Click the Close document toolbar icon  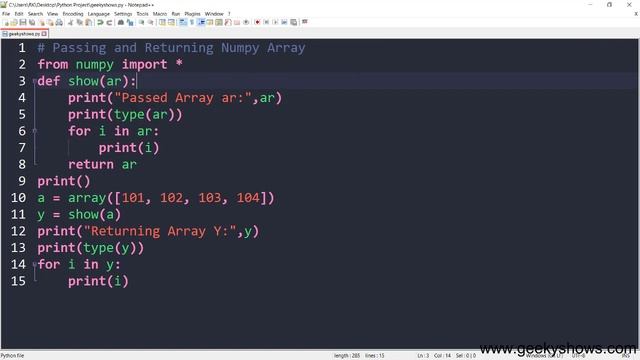point(42,22)
